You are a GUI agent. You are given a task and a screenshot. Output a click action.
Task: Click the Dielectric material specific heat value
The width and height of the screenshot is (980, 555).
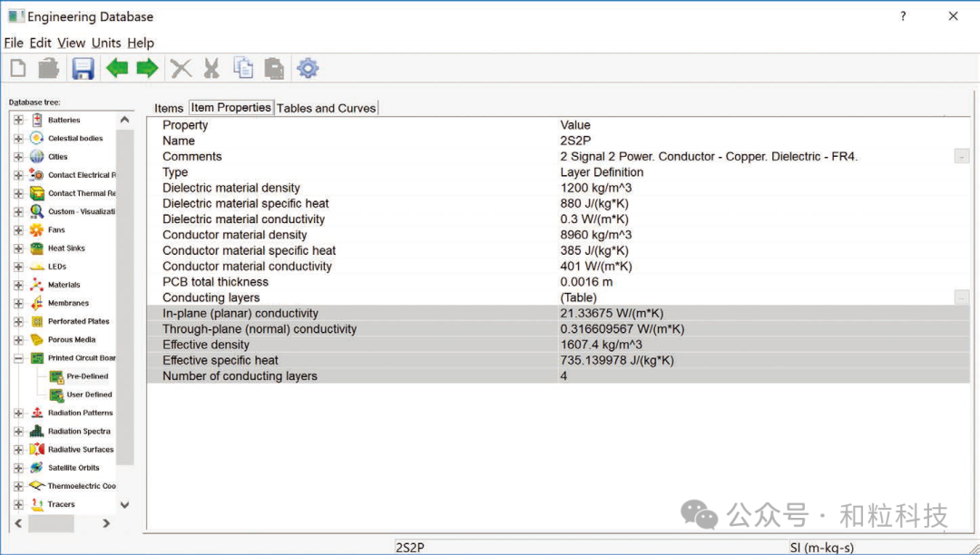coord(594,203)
